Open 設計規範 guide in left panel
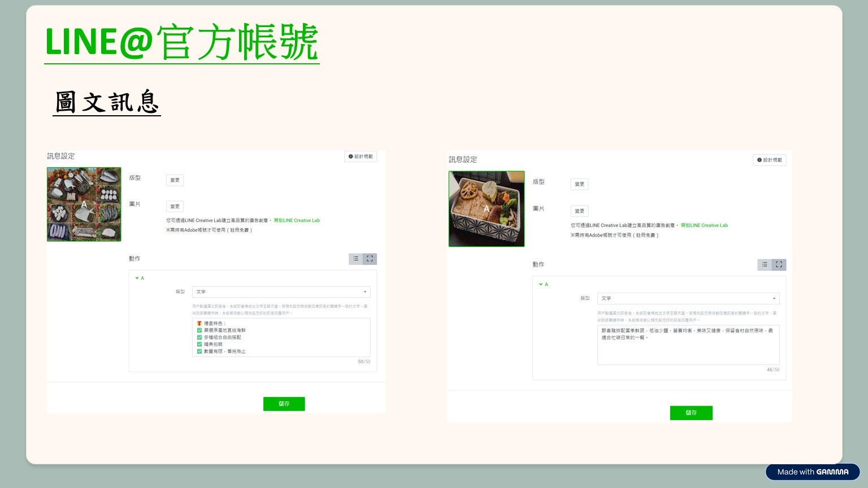This screenshot has width=868, height=488. (x=361, y=156)
